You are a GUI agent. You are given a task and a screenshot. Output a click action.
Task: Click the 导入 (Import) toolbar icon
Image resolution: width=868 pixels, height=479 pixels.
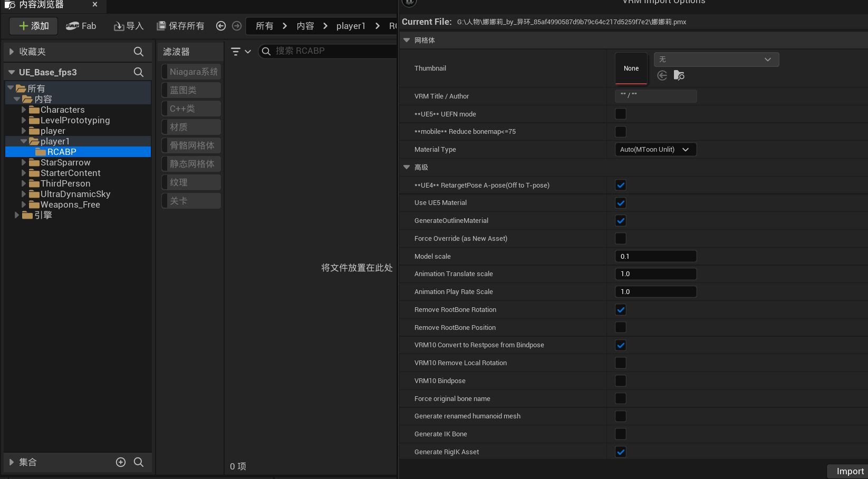coord(128,26)
